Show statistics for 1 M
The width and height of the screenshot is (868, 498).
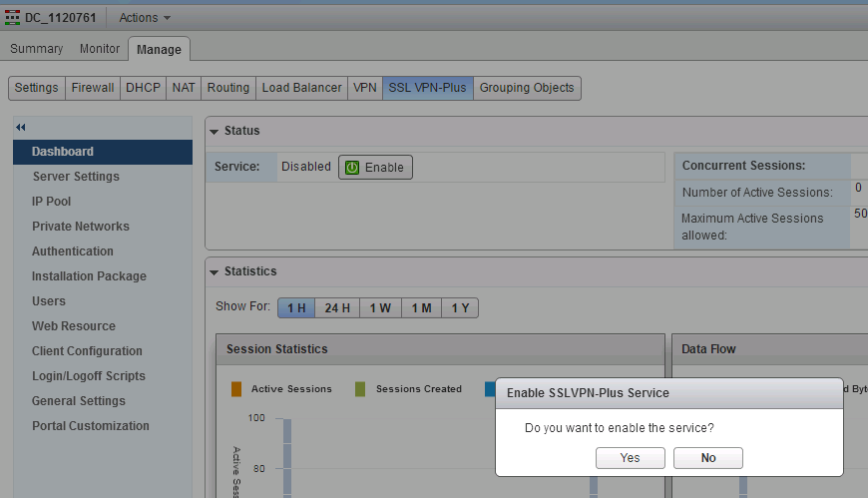click(x=421, y=308)
